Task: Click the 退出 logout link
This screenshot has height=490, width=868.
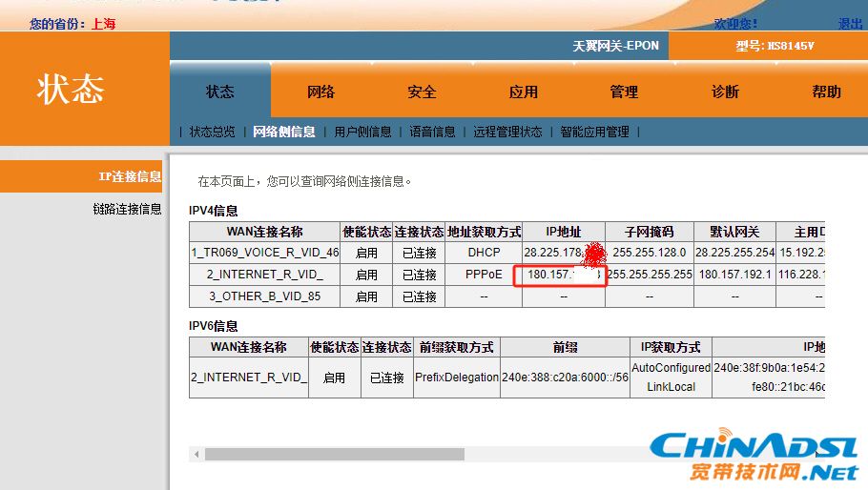Action: coord(850,24)
